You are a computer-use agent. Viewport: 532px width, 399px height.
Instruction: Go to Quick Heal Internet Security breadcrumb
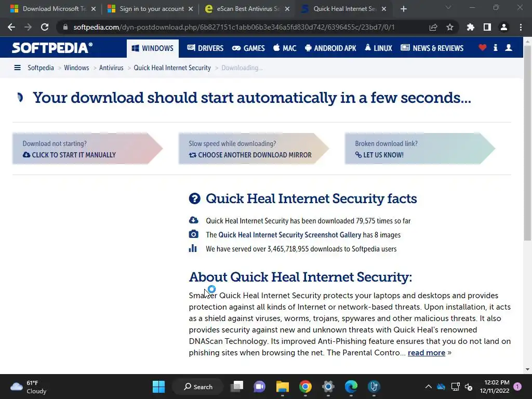click(x=172, y=68)
